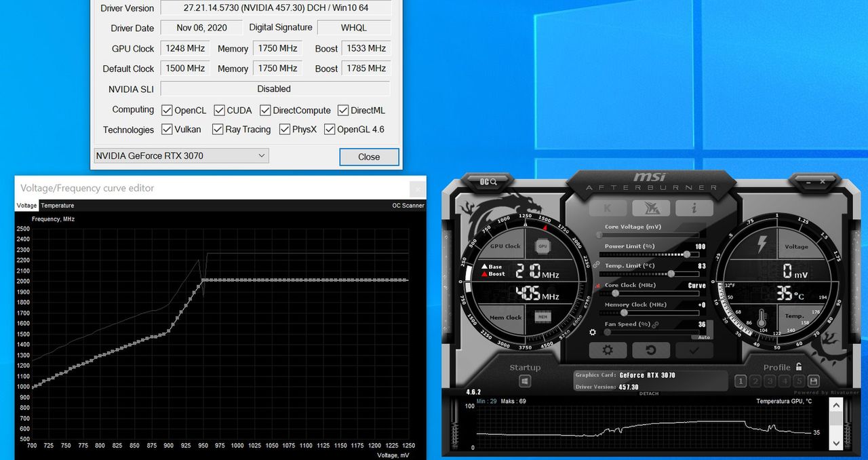Select profile slot 4
Screen dimensions: 868x460
(785, 381)
